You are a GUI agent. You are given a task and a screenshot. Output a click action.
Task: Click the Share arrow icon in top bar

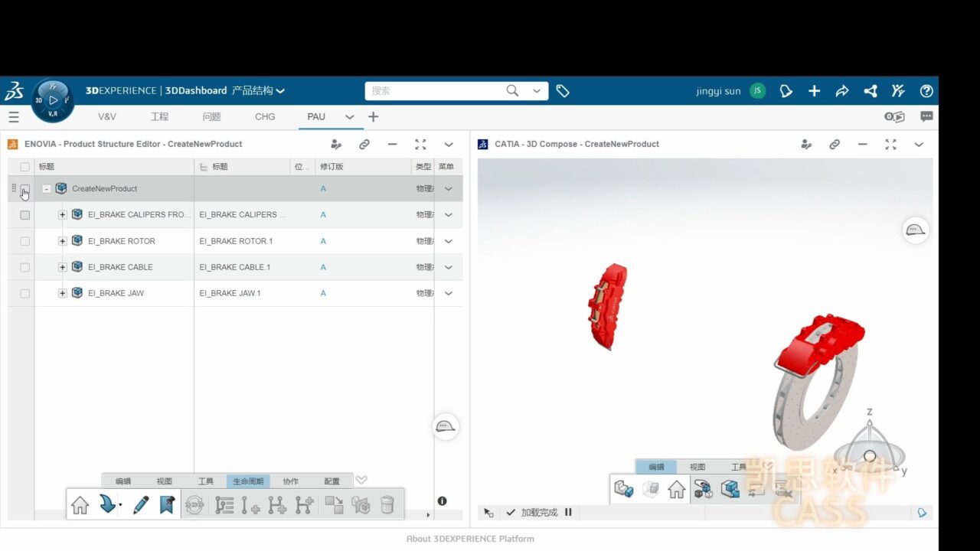(x=842, y=91)
